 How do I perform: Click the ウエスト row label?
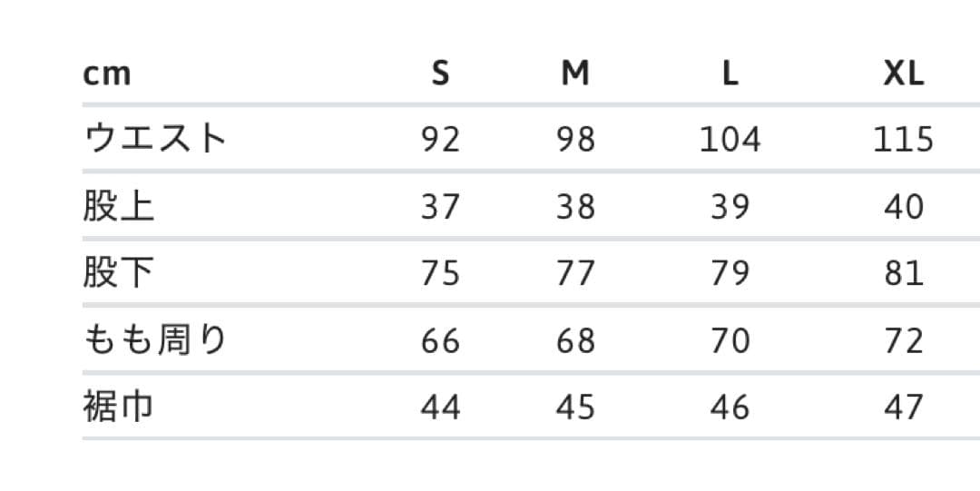click(154, 139)
